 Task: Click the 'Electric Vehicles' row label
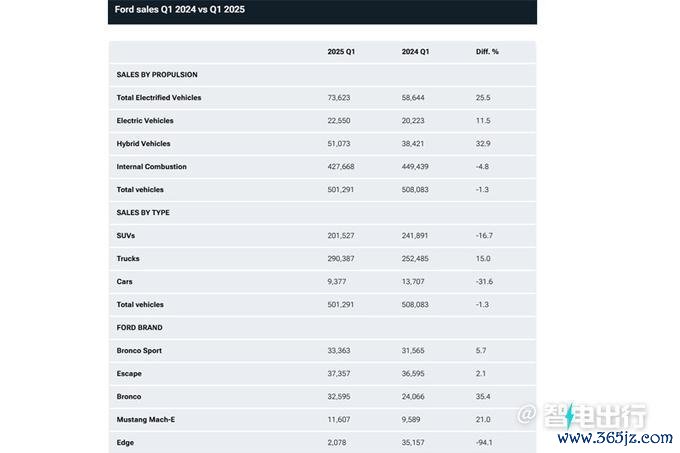145,121
